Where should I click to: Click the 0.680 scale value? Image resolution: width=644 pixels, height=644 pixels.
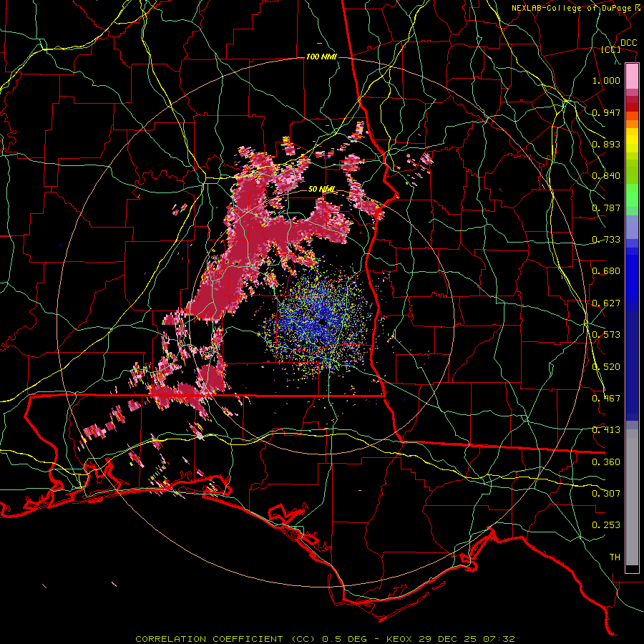coord(606,271)
